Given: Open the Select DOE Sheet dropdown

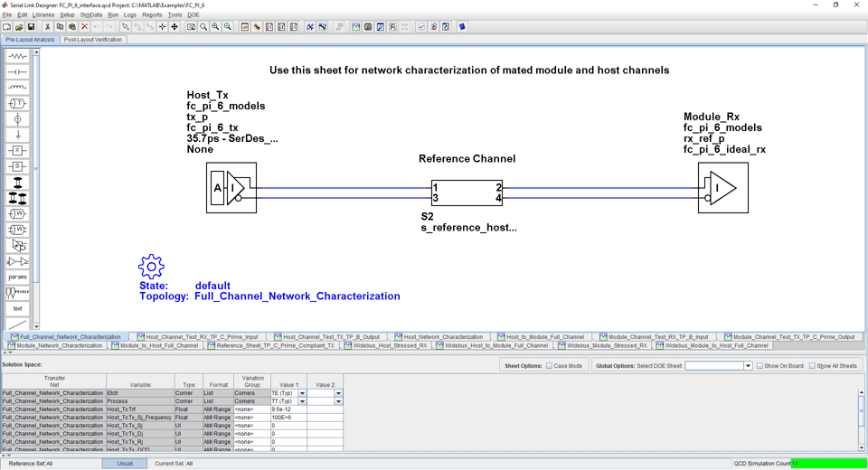Looking at the screenshot, I should coord(748,366).
